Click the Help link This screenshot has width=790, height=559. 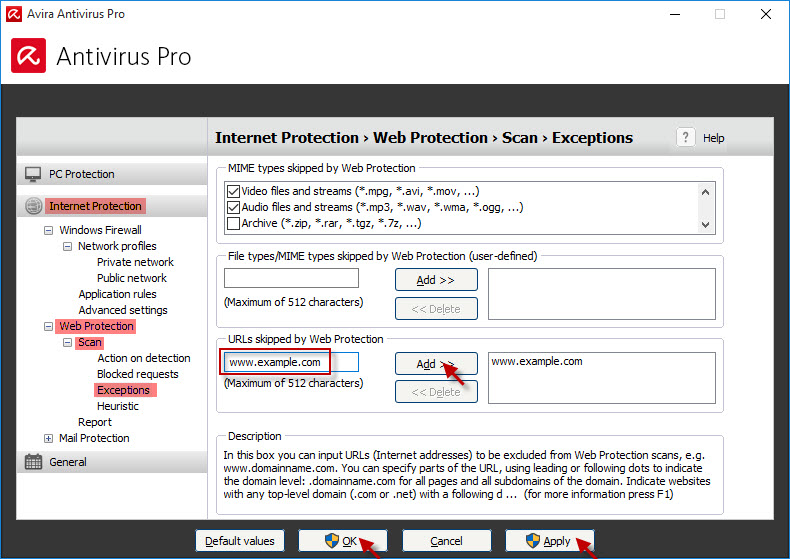tap(713, 138)
